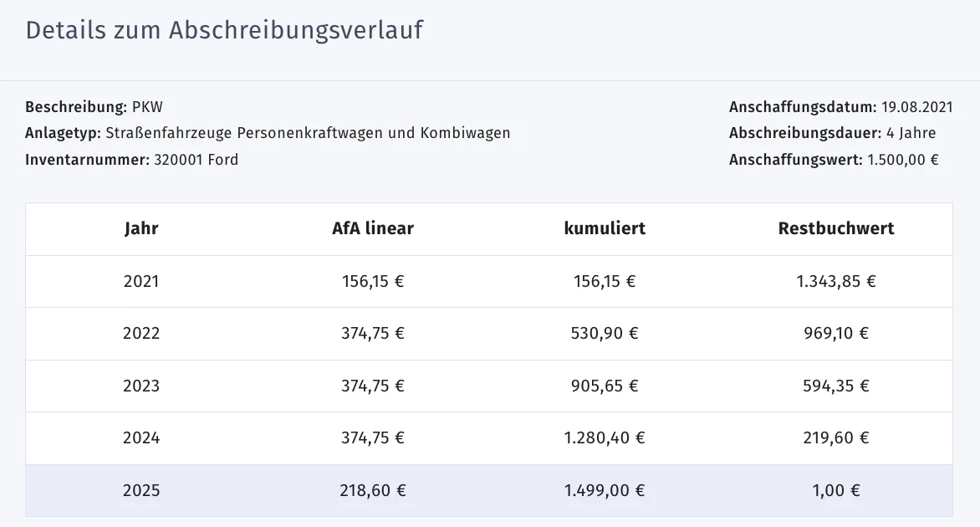Click the cumulative value 1.499,00 €
This screenshot has width=980, height=527.
[605, 490]
